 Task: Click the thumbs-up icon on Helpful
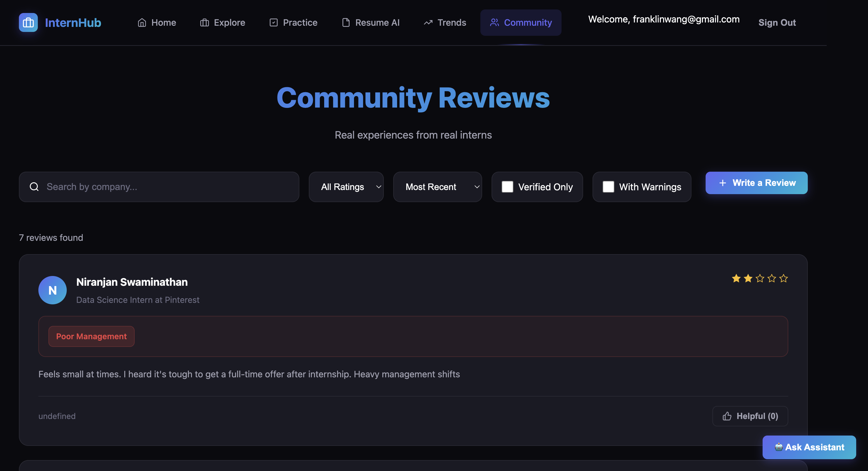727,416
